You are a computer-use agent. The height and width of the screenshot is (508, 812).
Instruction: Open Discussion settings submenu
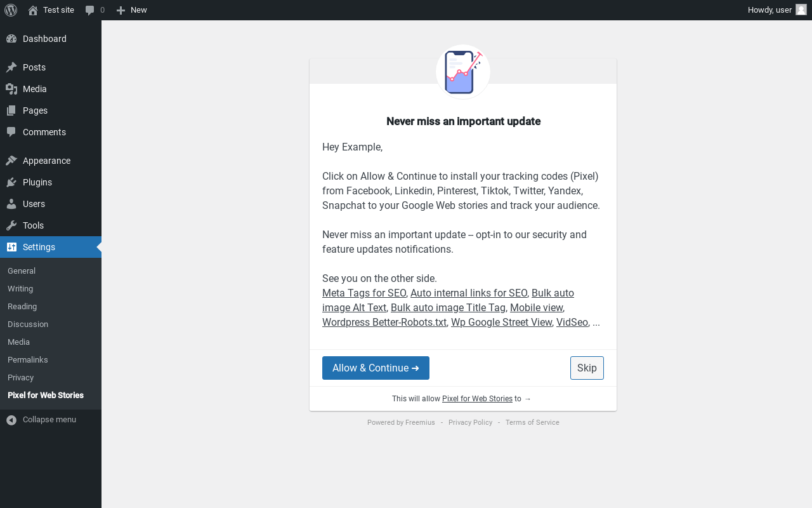51,324
